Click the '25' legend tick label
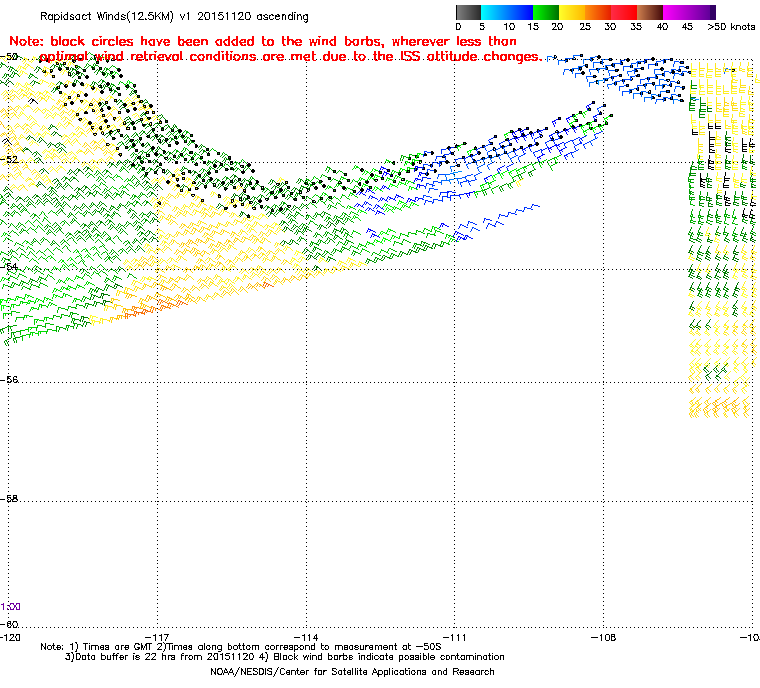This screenshot has height=688, width=760. click(585, 27)
